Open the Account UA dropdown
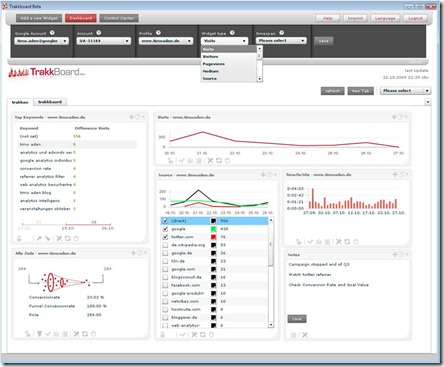 104,41
